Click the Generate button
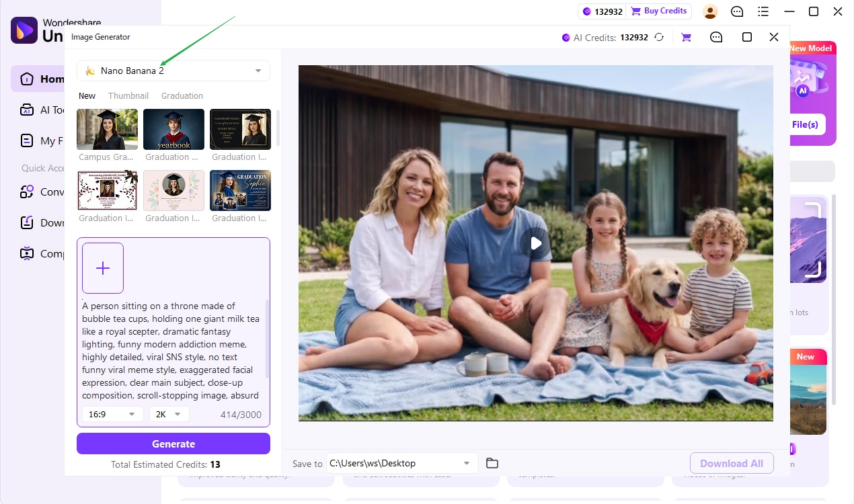Viewport: 854px width, 504px height. (x=173, y=444)
